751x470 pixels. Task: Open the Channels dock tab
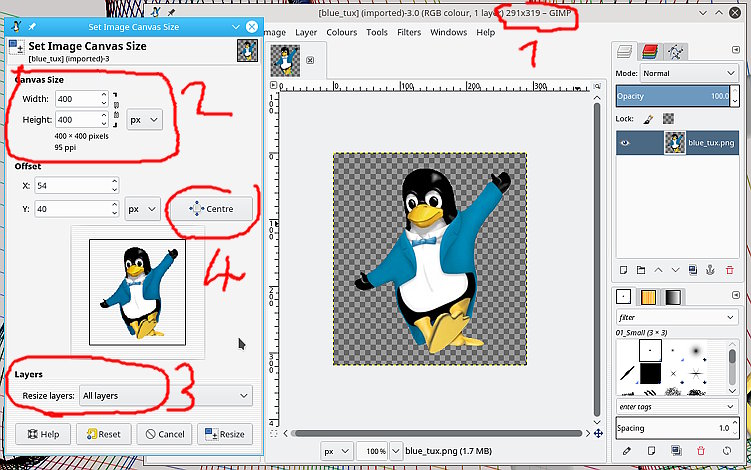coord(649,52)
